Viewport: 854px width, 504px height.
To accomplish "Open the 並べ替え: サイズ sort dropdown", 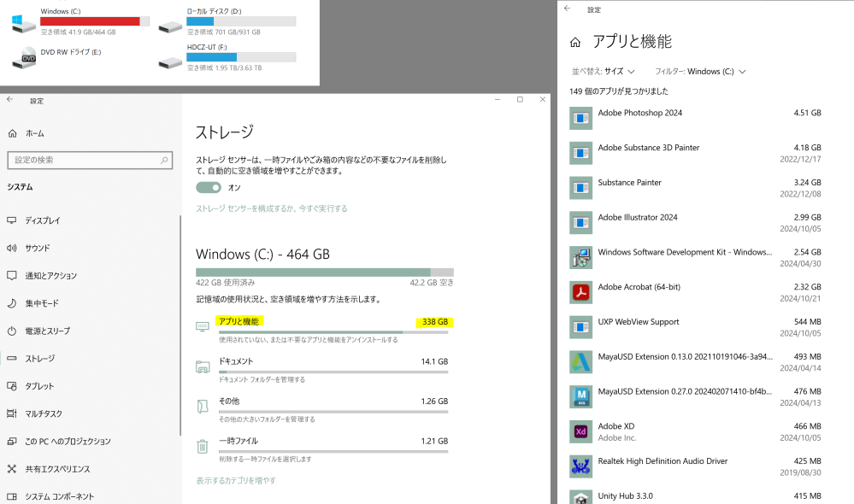I will pyautogui.click(x=604, y=72).
